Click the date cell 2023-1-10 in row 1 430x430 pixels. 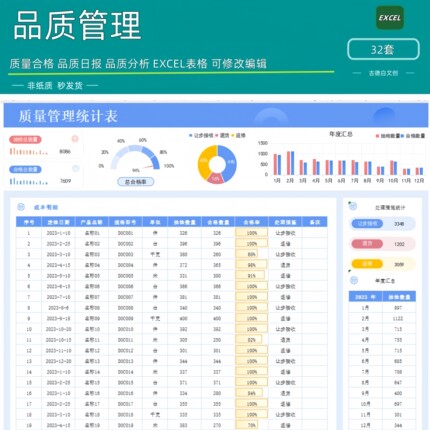point(59,233)
